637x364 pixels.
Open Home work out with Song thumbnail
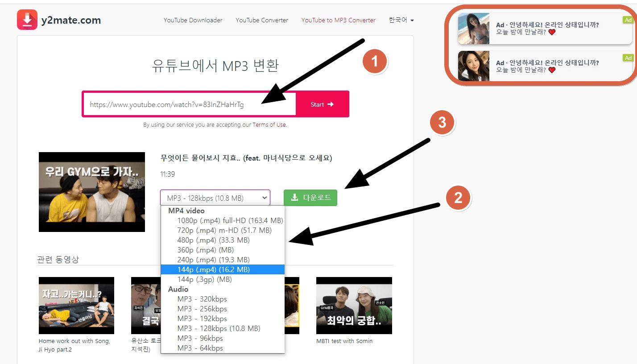tap(76, 306)
